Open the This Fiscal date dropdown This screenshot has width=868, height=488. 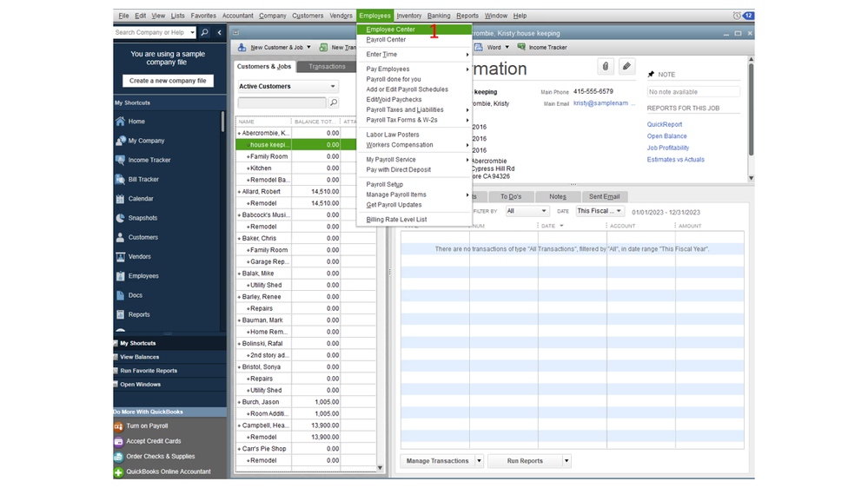point(600,211)
